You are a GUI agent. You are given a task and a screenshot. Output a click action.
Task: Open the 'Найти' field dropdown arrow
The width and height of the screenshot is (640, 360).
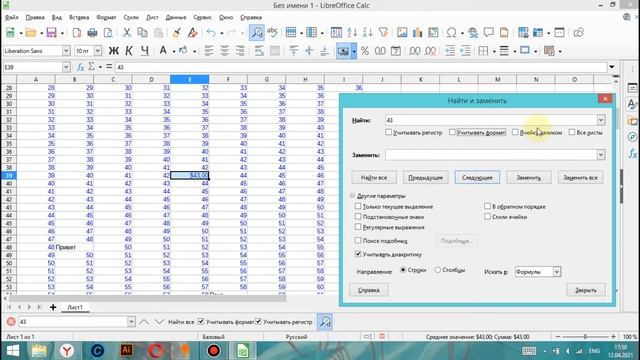pyautogui.click(x=600, y=120)
